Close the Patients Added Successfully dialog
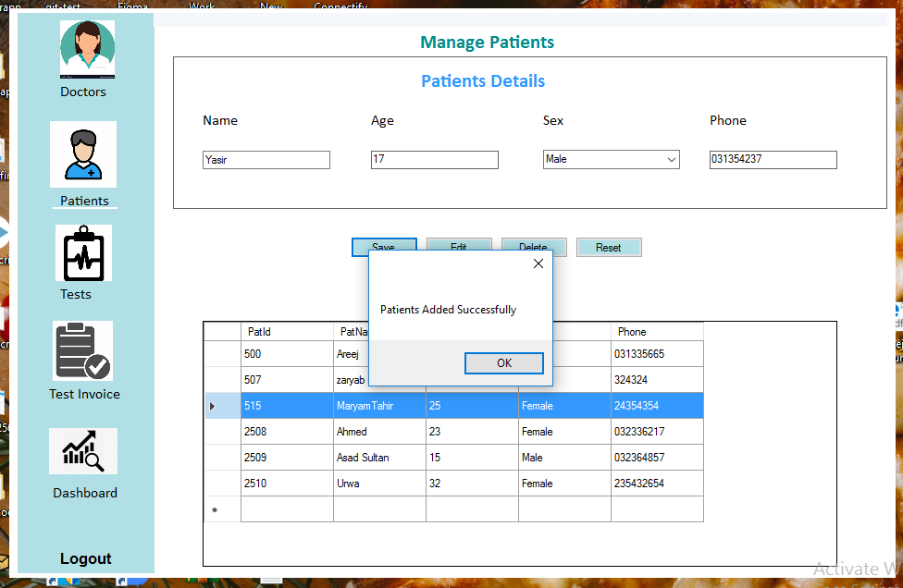This screenshot has width=903, height=588. pyautogui.click(x=538, y=263)
